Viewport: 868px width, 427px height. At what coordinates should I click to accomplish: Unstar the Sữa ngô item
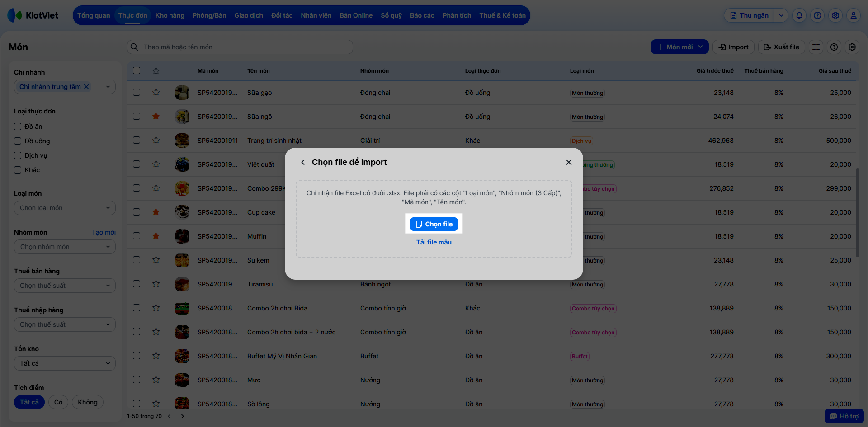(x=156, y=116)
